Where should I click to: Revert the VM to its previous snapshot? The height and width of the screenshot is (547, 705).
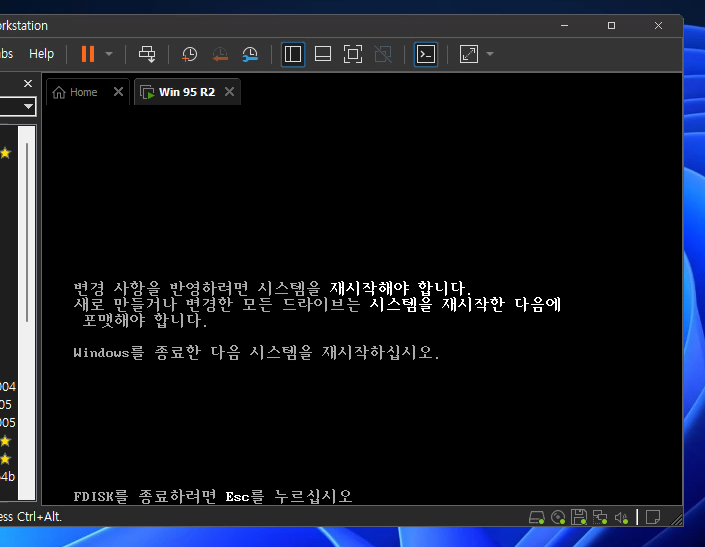point(220,54)
